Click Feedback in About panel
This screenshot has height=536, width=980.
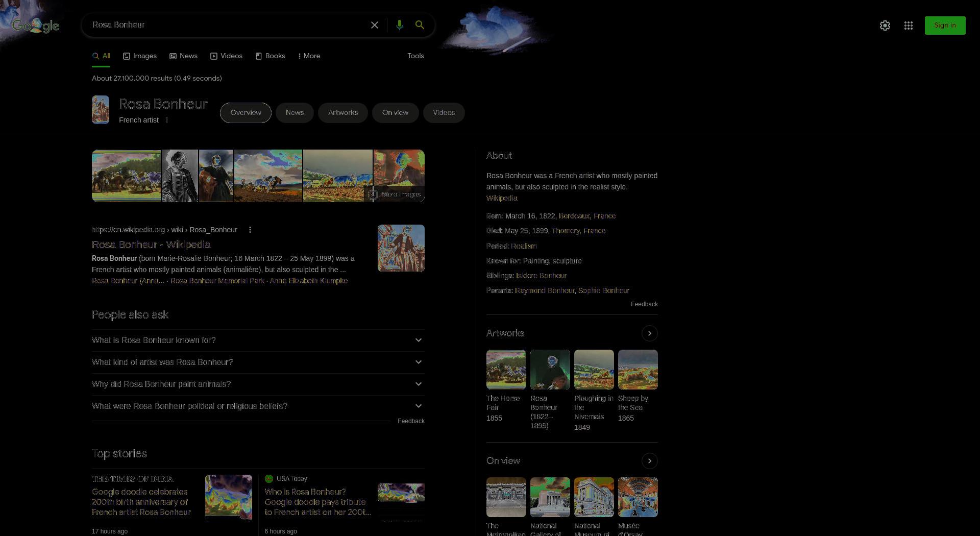pos(644,304)
